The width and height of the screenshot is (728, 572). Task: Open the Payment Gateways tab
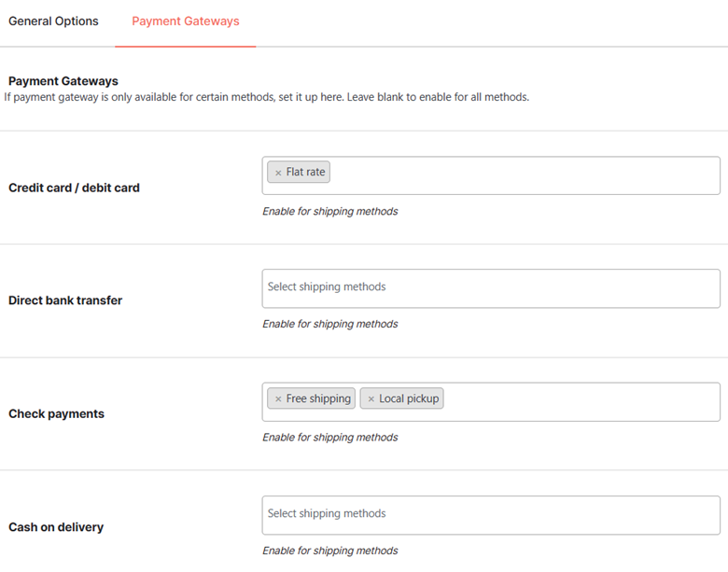pos(185,21)
